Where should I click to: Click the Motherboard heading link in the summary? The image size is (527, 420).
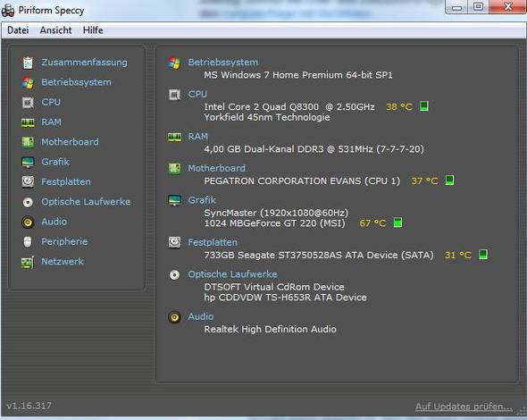[216, 168]
